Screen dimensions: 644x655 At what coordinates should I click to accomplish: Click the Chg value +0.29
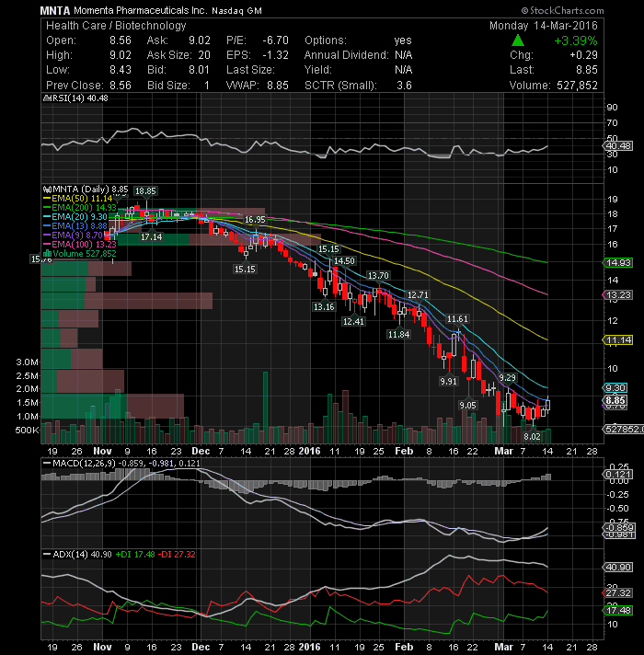tap(583, 55)
